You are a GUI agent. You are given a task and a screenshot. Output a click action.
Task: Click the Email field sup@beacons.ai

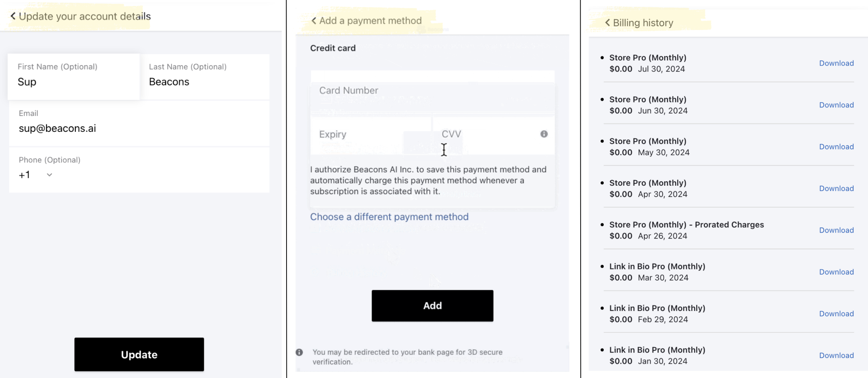coord(139,123)
